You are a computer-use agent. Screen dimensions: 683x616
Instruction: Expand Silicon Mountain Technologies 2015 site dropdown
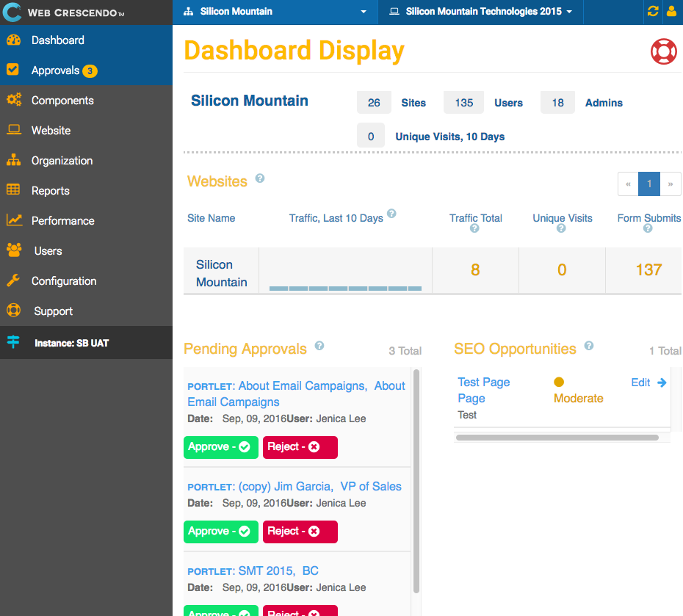point(480,12)
